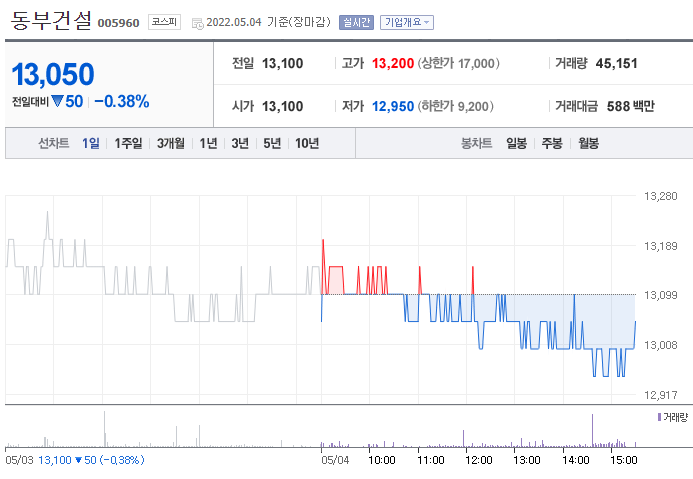
Task: Click the 실시간 real-time button
Action: [x=356, y=22]
